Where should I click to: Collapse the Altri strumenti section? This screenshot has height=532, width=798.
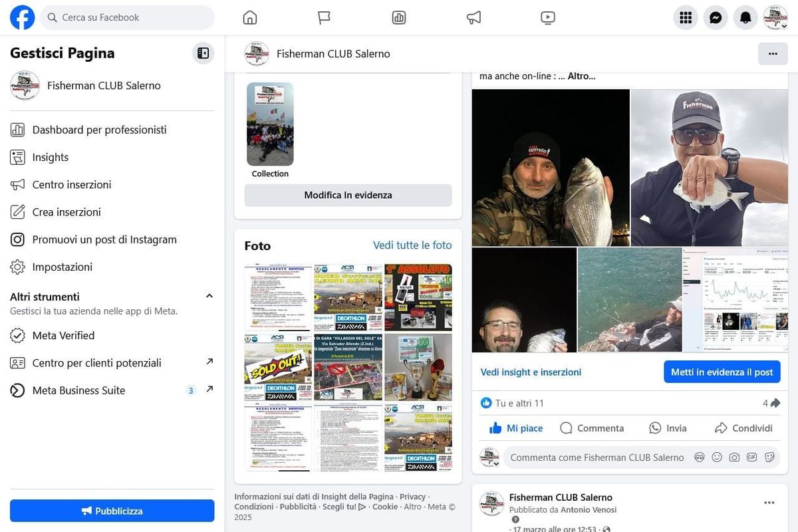point(209,295)
